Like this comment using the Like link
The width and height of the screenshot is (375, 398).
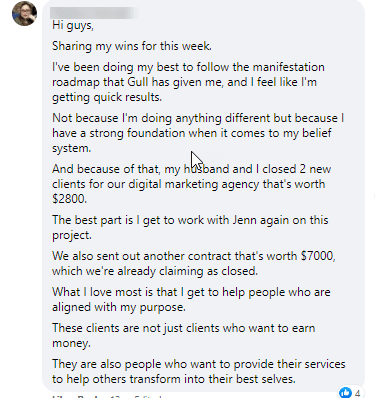point(60,397)
